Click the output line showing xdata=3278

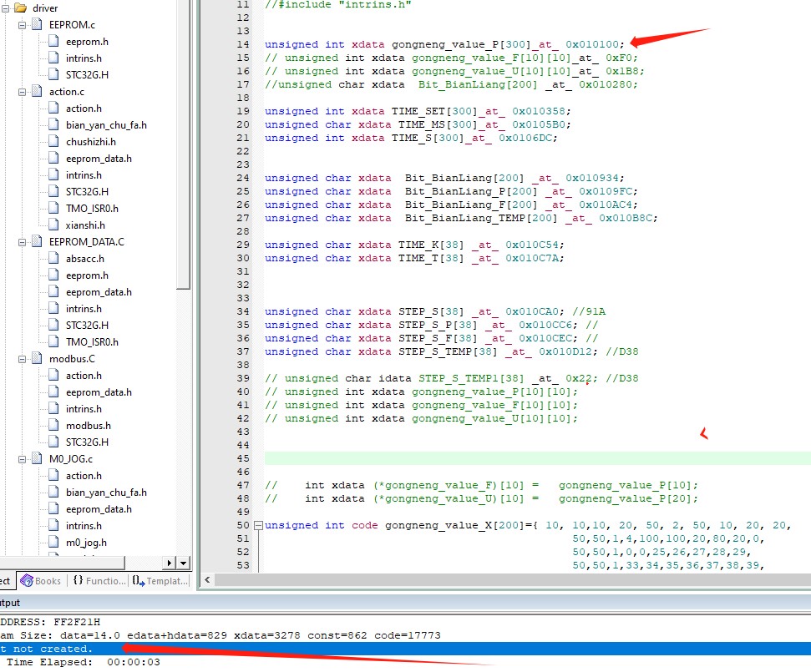(220, 635)
